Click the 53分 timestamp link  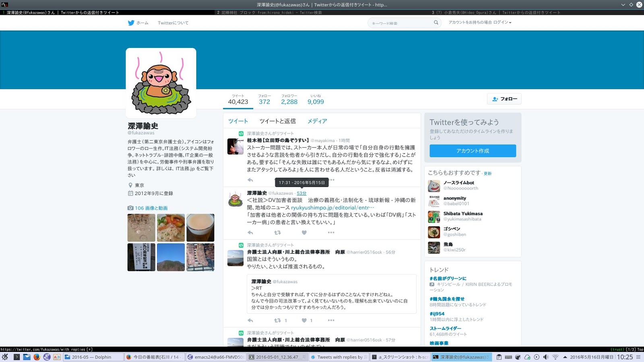pos(301,193)
